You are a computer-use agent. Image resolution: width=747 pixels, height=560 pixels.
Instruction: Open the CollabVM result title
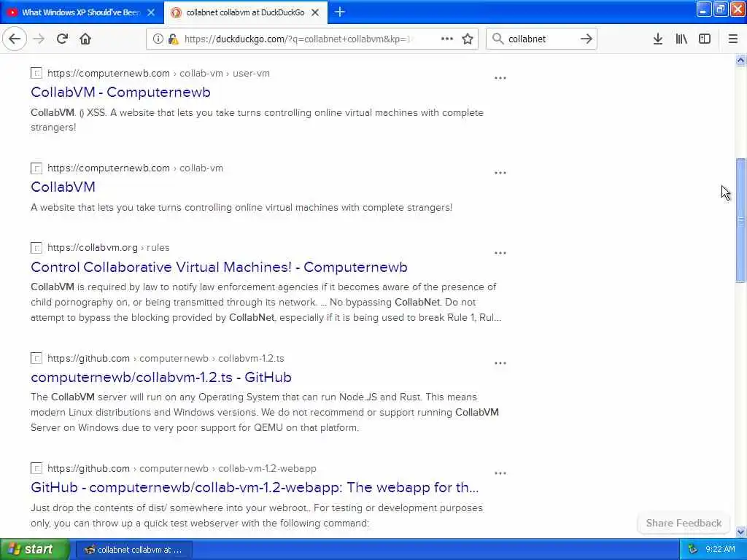(63, 187)
